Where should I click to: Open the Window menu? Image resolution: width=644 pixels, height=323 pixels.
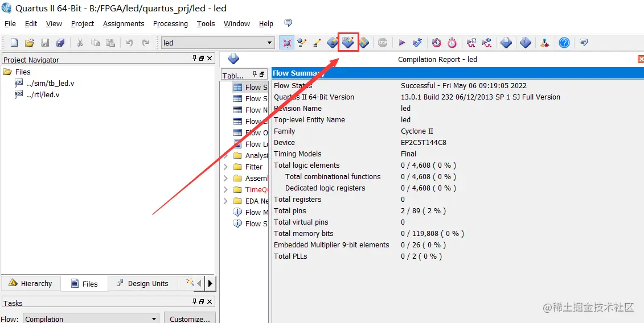tap(237, 24)
